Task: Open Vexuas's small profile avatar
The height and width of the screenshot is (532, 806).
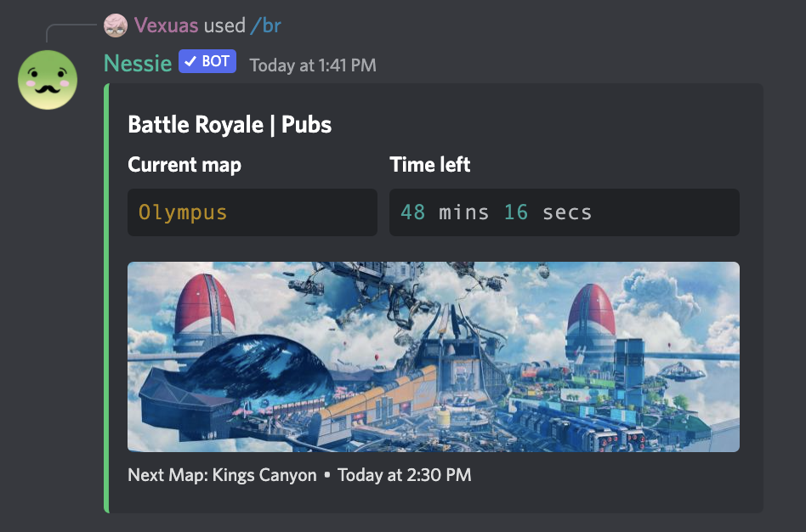Action: [115, 25]
